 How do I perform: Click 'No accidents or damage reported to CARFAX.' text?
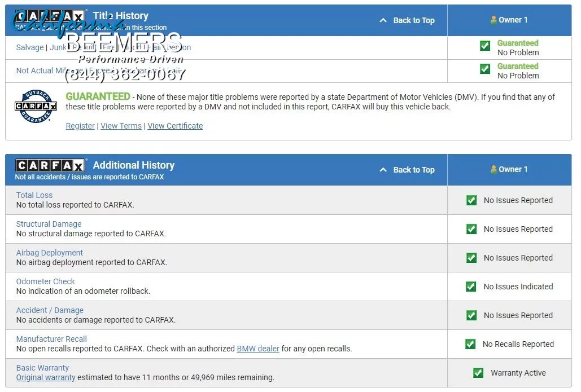[x=96, y=320]
